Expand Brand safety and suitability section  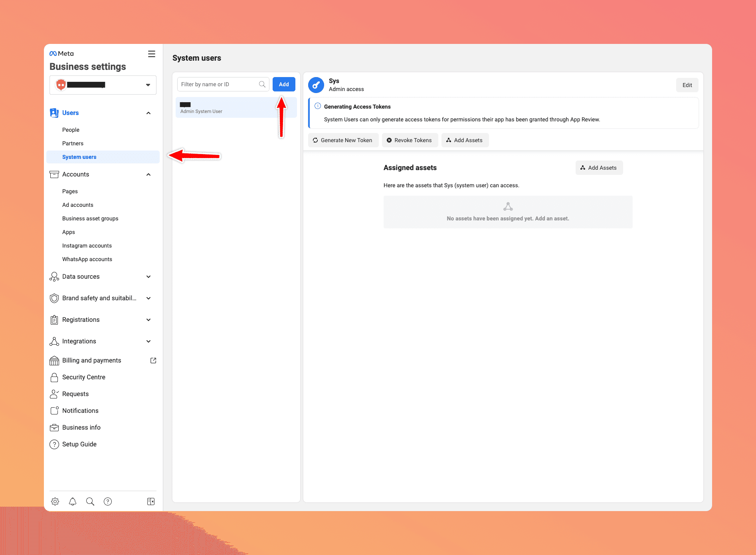pyautogui.click(x=148, y=298)
